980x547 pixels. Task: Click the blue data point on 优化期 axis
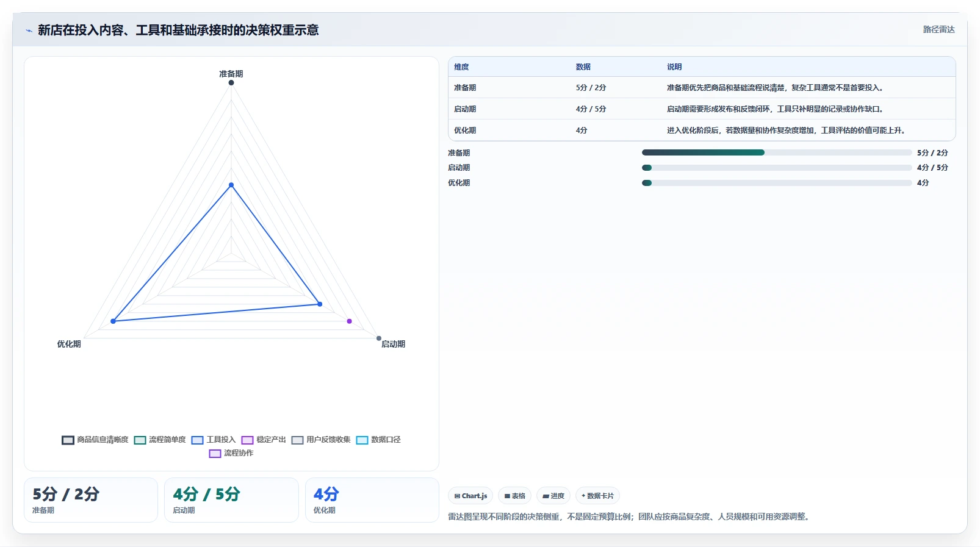[113, 321]
